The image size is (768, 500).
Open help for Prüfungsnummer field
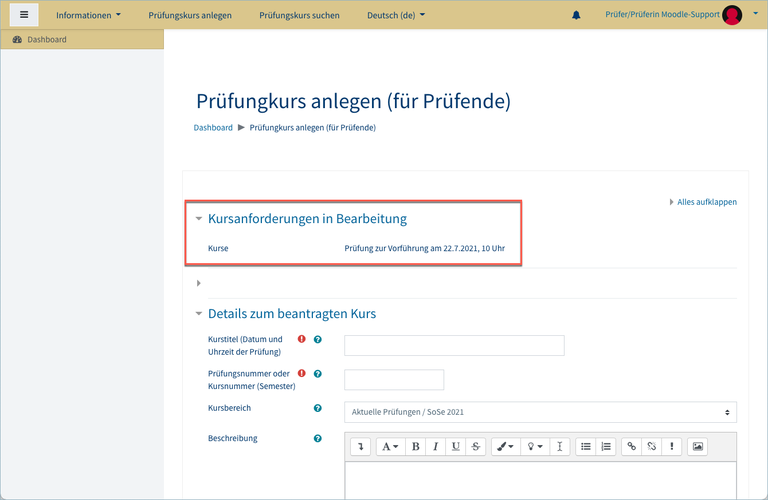[x=317, y=374]
